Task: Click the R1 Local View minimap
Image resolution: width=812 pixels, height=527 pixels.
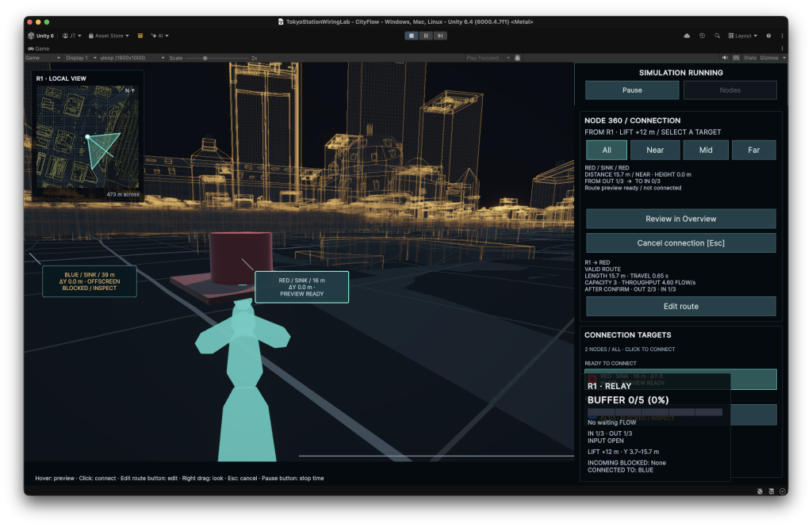Action: coord(87,136)
